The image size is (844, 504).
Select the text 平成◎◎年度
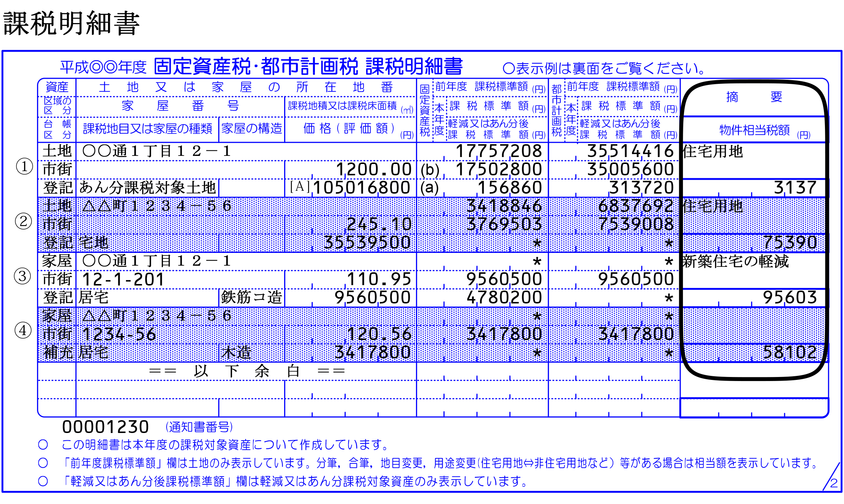tap(103, 67)
